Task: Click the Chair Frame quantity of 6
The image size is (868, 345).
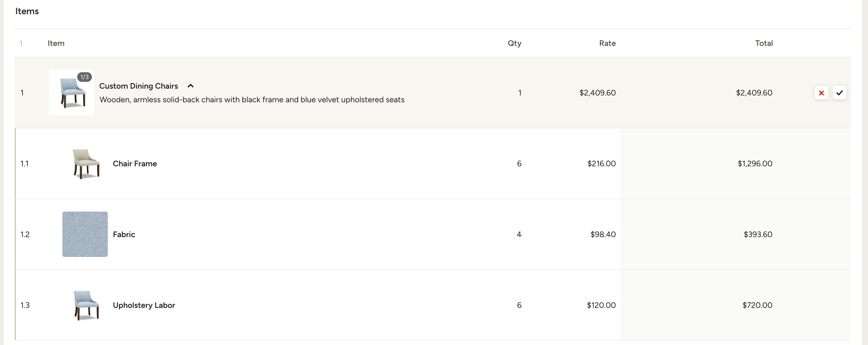Action: [519, 164]
